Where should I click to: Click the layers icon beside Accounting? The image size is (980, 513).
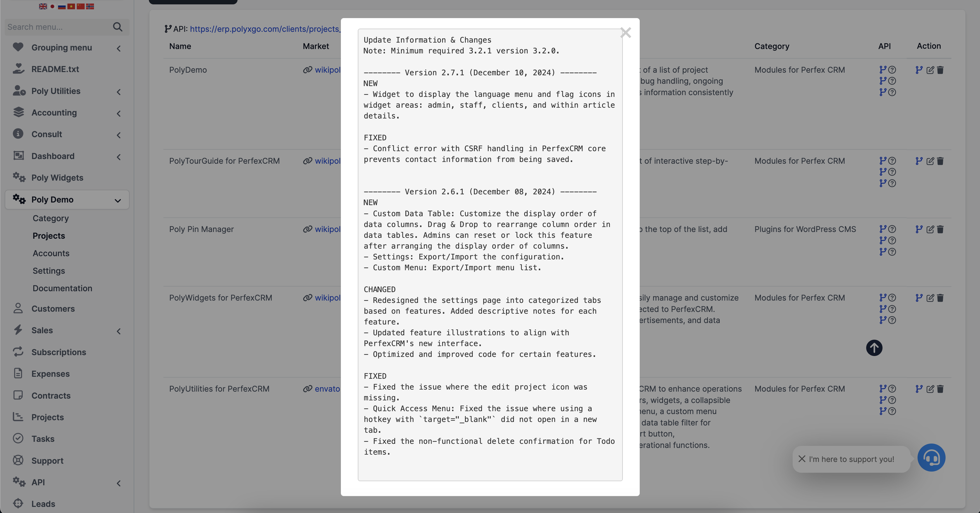[x=18, y=112]
